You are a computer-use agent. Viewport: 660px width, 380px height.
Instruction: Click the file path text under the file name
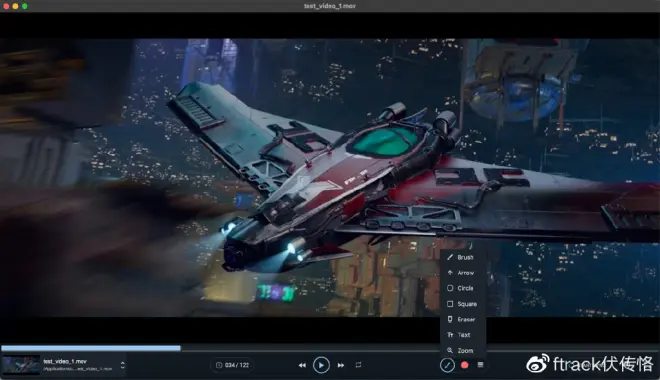pyautogui.click(x=77, y=369)
